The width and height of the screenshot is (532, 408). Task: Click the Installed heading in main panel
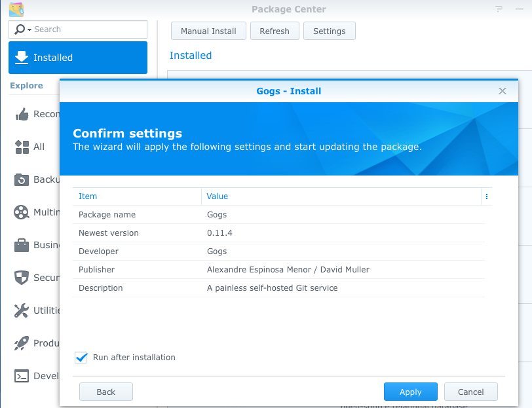click(191, 55)
